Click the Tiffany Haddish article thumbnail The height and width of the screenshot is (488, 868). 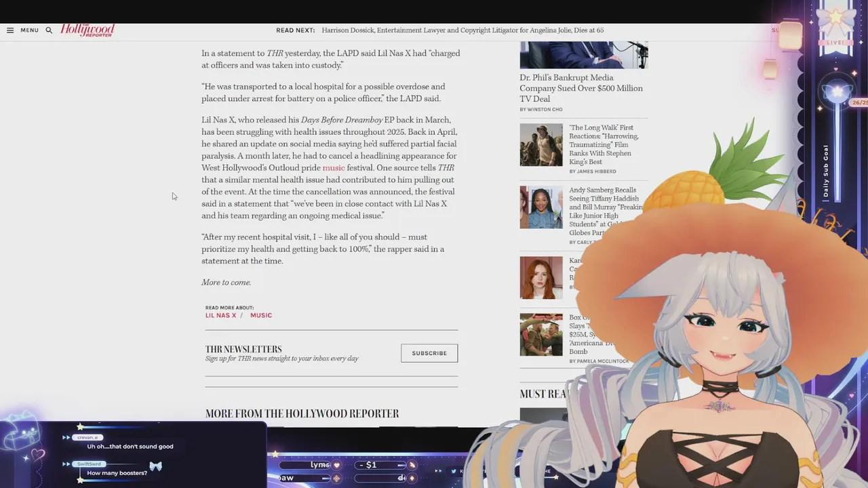click(x=541, y=207)
